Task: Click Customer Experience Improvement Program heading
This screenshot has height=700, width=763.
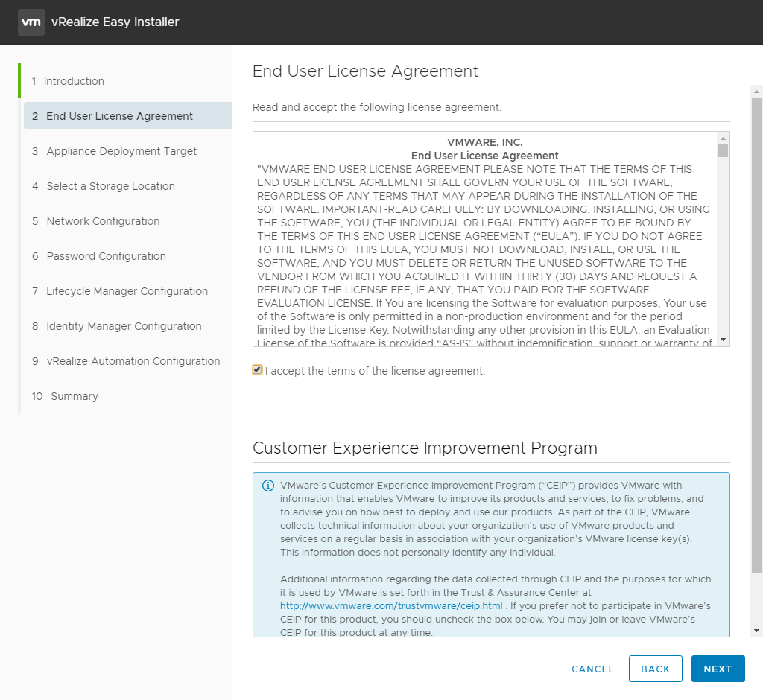Action: (x=425, y=448)
